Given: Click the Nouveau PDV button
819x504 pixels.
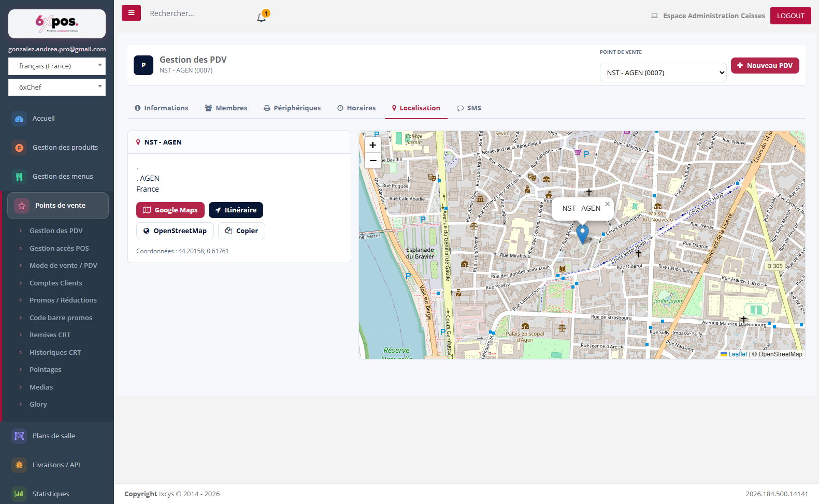Looking at the screenshot, I should [x=765, y=66].
